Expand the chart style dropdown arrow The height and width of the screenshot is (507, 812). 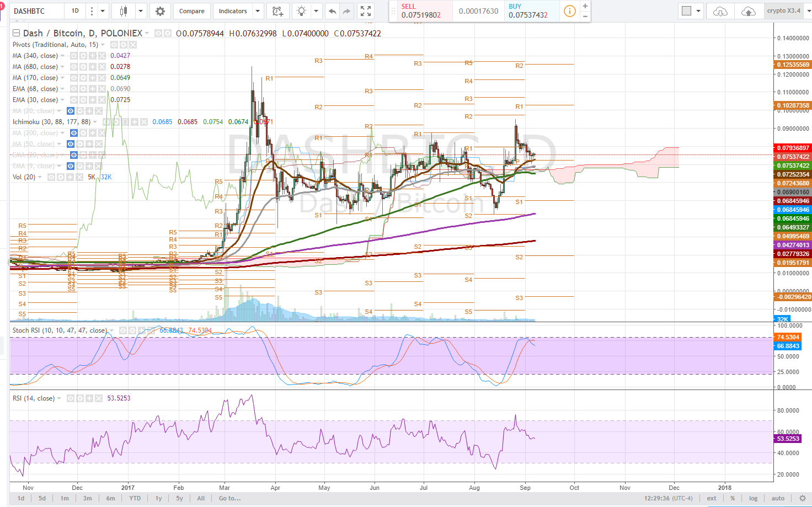pos(141,11)
